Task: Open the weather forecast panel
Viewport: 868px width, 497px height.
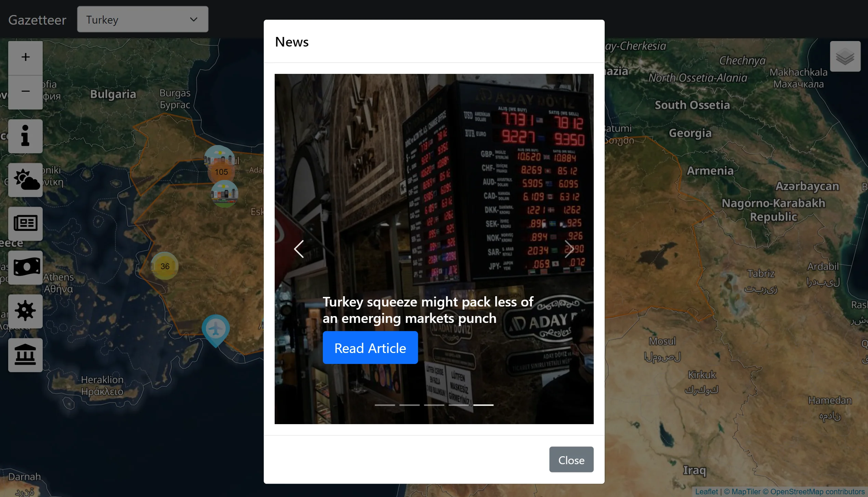Action: [25, 180]
